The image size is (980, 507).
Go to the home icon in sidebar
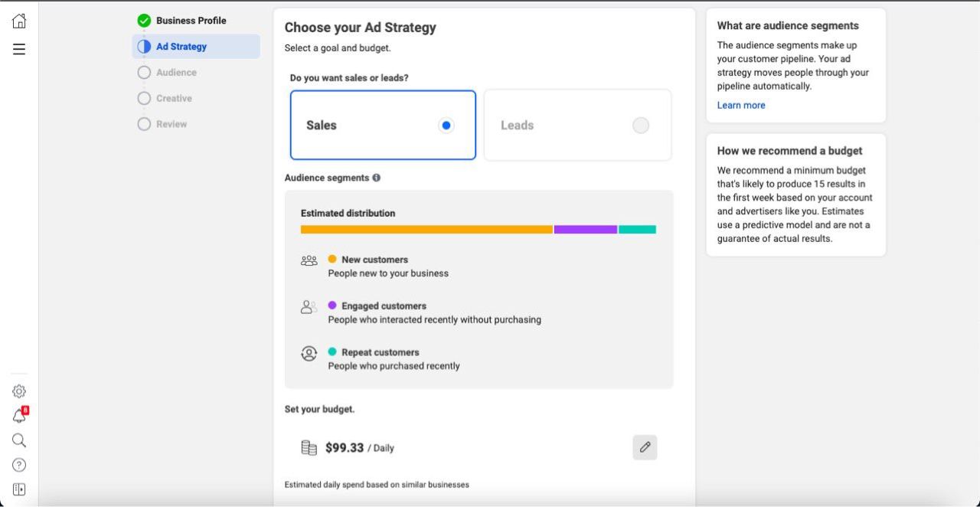pyautogui.click(x=19, y=21)
